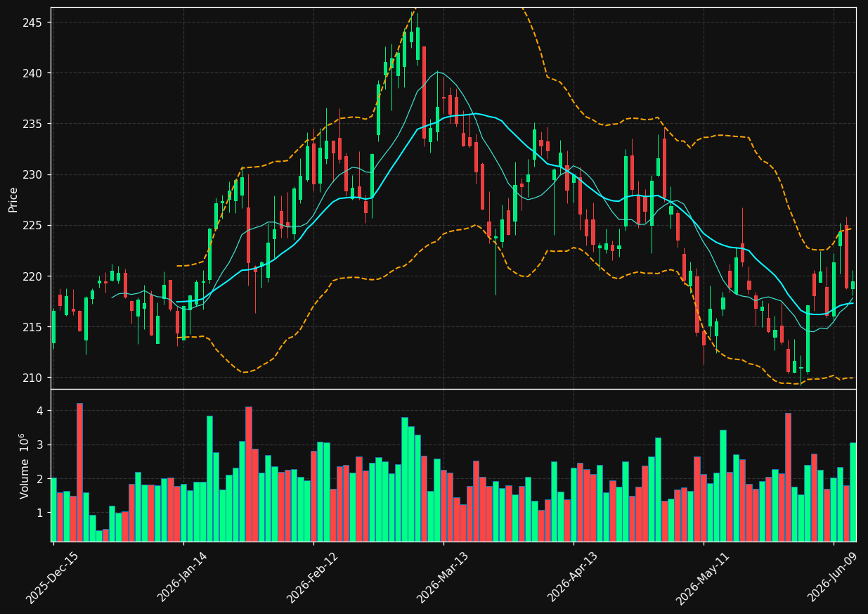Click the 2026-Apr-13 date label

(x=573, y=577)
